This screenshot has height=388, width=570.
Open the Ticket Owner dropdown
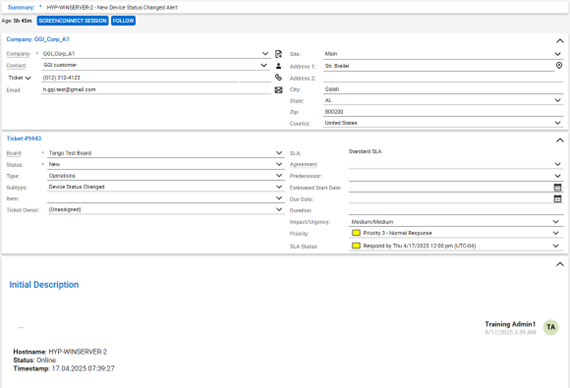click(x=279, y=209)
